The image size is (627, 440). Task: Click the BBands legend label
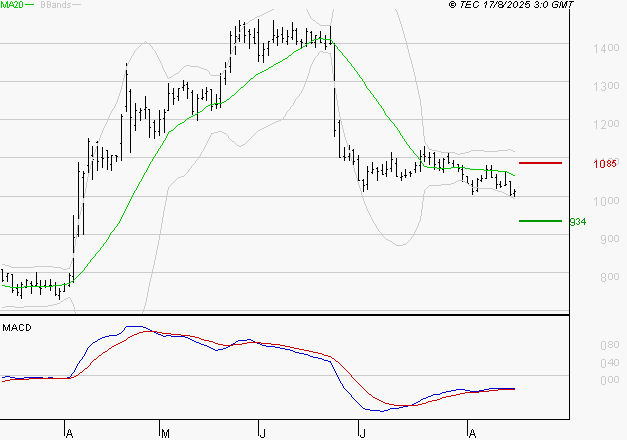pos(54,6)
